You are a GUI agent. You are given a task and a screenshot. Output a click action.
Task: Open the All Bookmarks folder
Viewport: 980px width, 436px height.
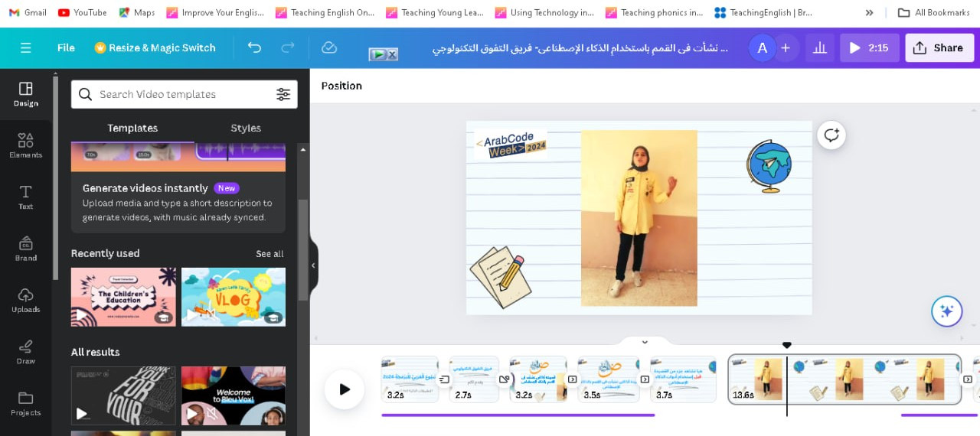pyautogui.click(x=934, y=12)
